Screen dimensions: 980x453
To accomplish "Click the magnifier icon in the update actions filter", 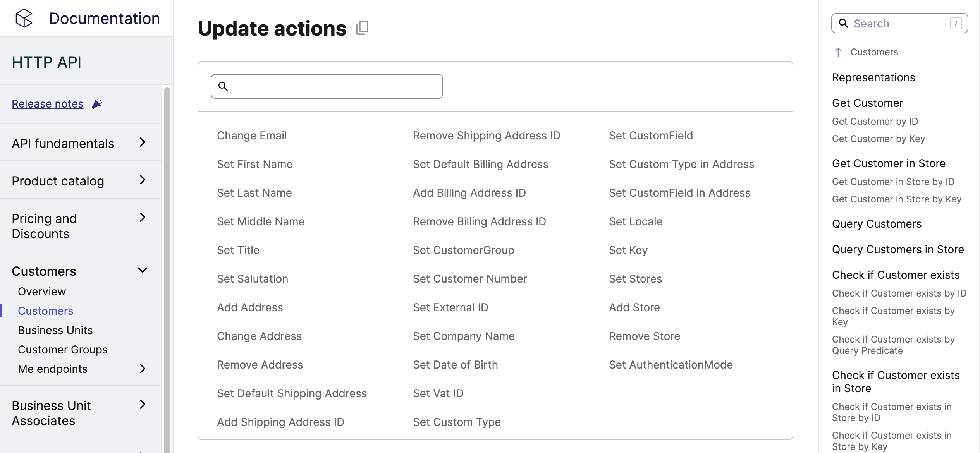I will coord(223,86).
